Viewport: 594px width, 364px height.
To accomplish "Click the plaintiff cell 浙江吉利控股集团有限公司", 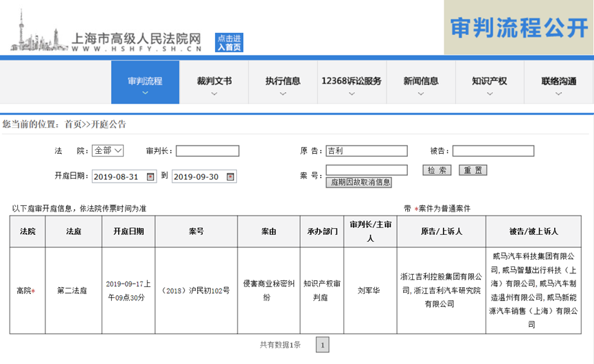I will coord(442,291).
